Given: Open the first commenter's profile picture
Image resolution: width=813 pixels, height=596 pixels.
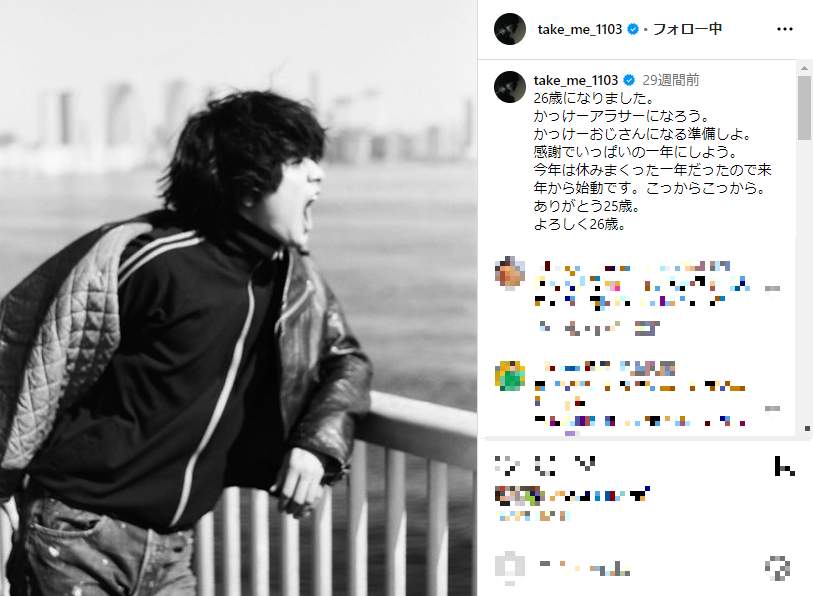Looking at the screenshot, I should [x=510, y=272].
